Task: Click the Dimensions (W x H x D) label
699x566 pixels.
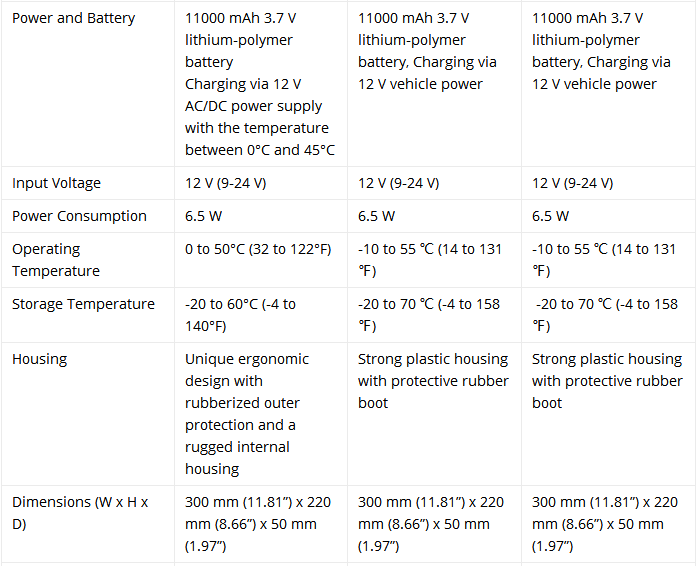Action: [x=80, y=513]
